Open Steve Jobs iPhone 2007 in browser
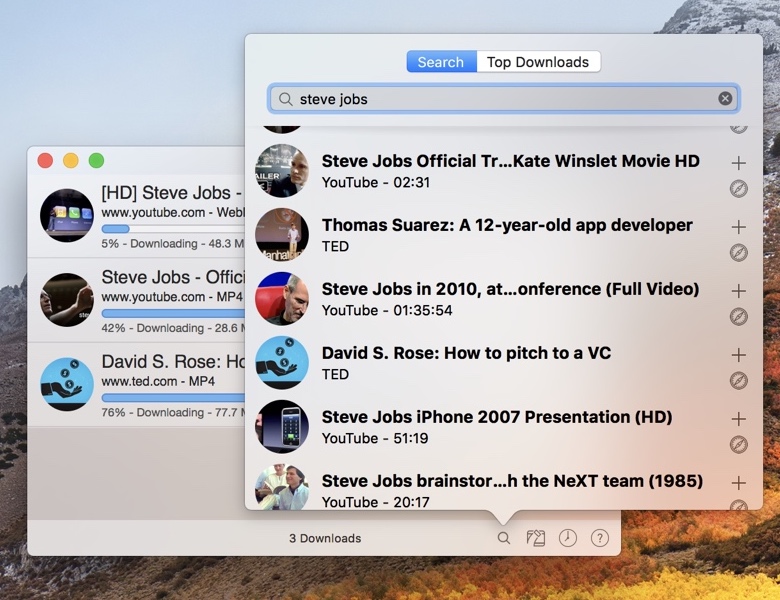This screenshot has height=600, width=780. [x=739, y=445]
